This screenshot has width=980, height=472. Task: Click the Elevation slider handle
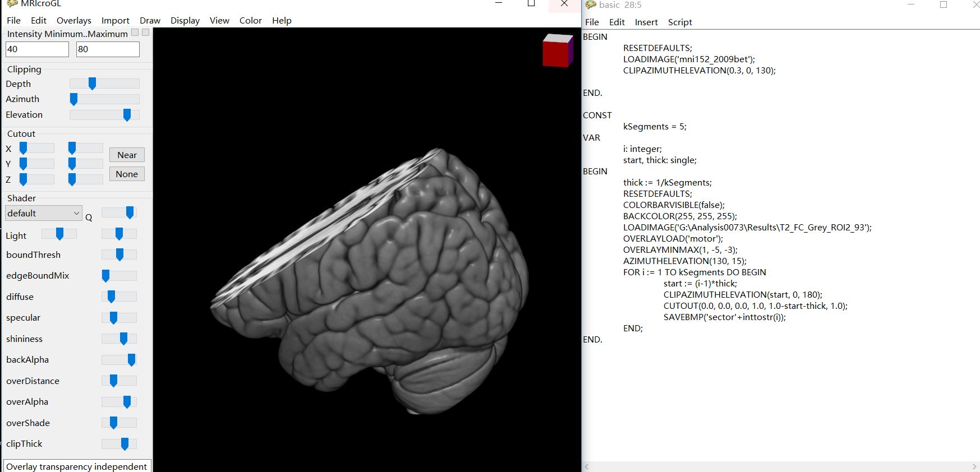click(127, 115)
